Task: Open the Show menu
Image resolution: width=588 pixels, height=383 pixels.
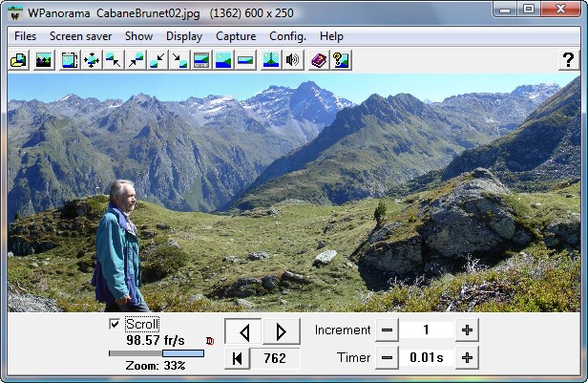Action: (138, 36)
